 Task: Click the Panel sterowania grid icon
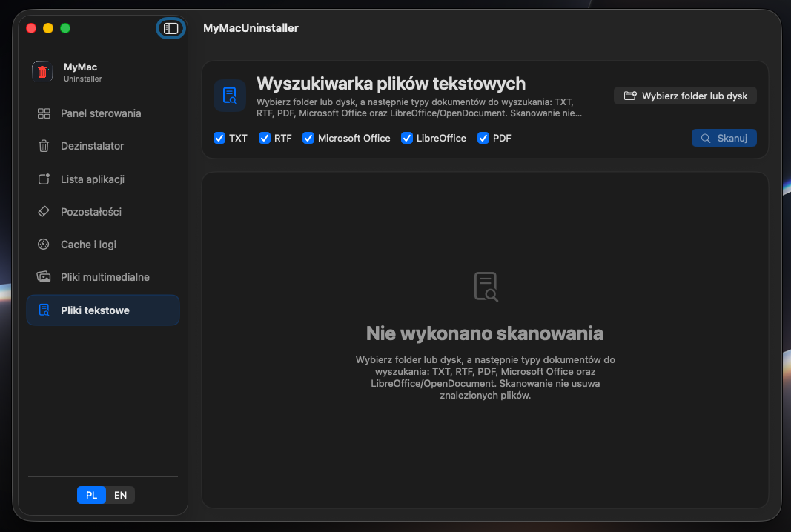click(44, 113)
